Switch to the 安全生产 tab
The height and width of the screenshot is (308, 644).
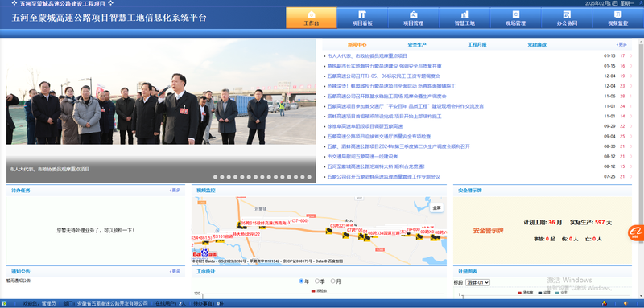(x=417, y=45)
